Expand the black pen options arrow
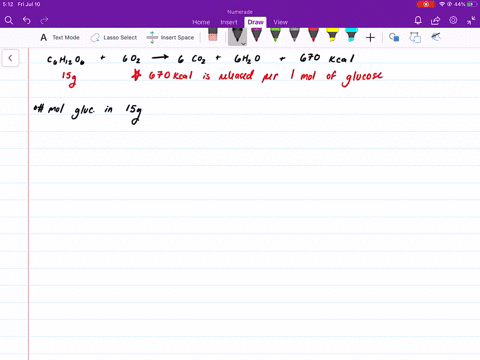This screenshot has width=480, height=360. [244, 44]
